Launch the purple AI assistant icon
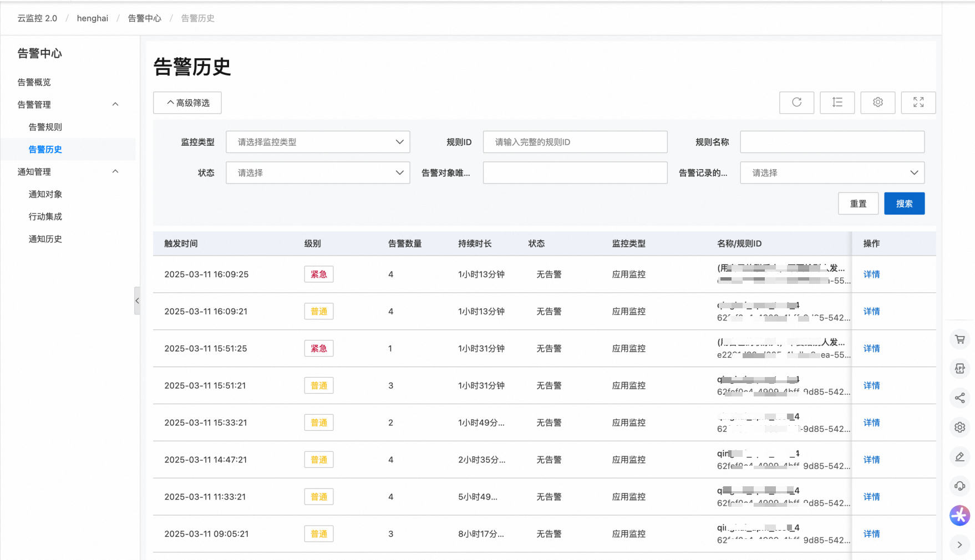Viewport: 975px width, 560px height. (959, 516)
